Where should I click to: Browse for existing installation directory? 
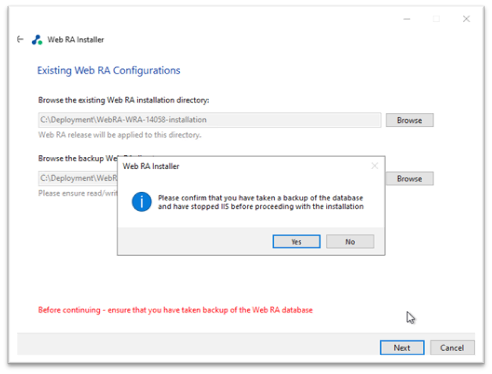coord(410,120)
